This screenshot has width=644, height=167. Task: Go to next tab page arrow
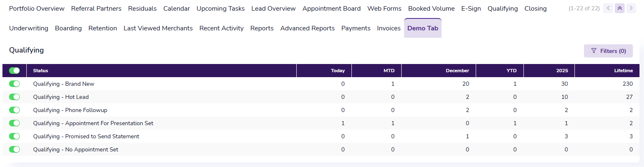631,8
